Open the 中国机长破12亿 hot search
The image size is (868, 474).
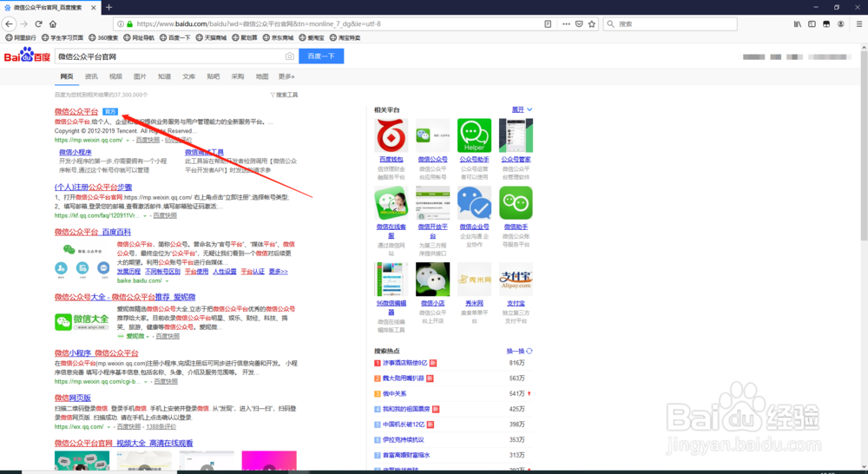pos(404,425)
